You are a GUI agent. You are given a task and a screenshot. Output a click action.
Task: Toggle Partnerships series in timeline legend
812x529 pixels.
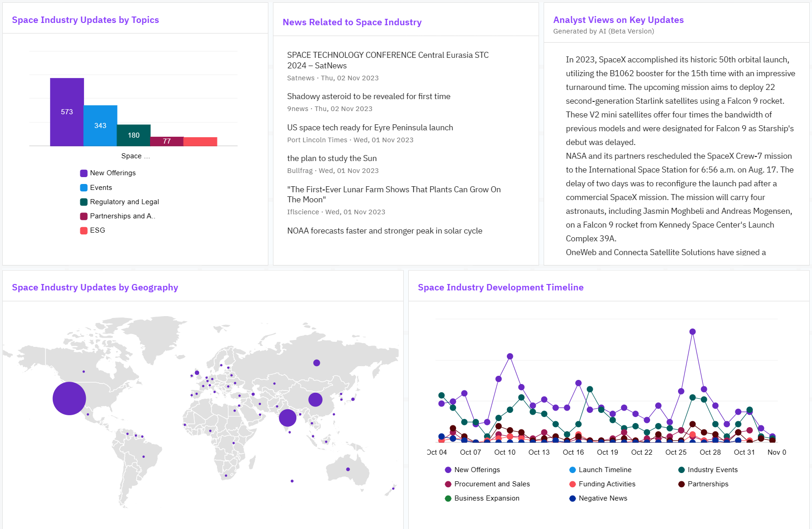point(703,484)
